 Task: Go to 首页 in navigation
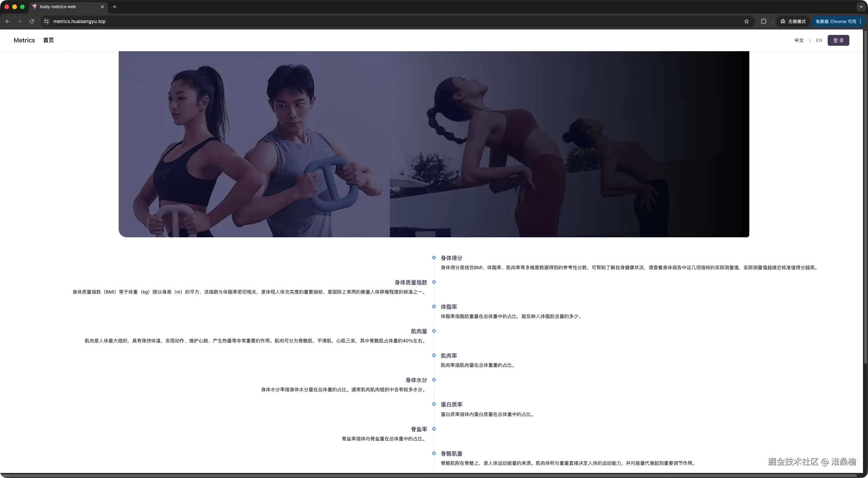[48, 40]
